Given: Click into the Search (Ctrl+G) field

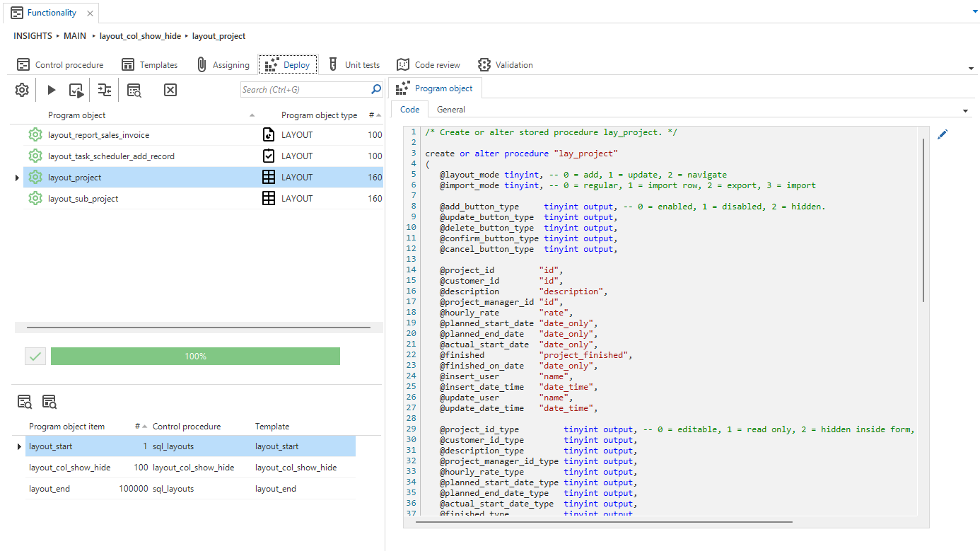Looking at the screenshot, I should click(304, 90).
